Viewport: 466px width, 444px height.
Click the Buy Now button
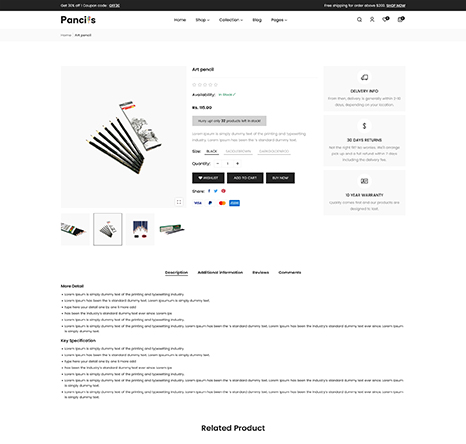280,178
